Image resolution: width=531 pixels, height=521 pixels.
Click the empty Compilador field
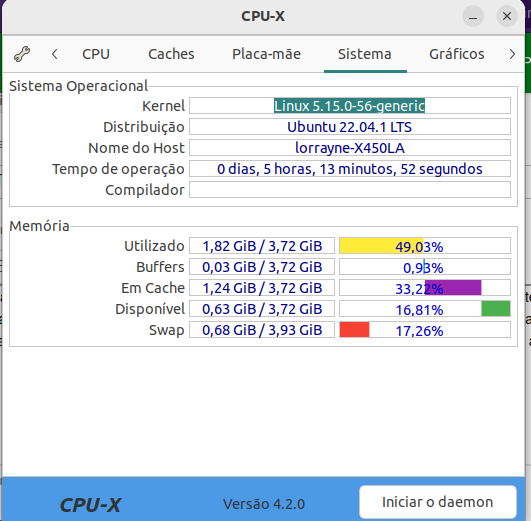point(350,190)
